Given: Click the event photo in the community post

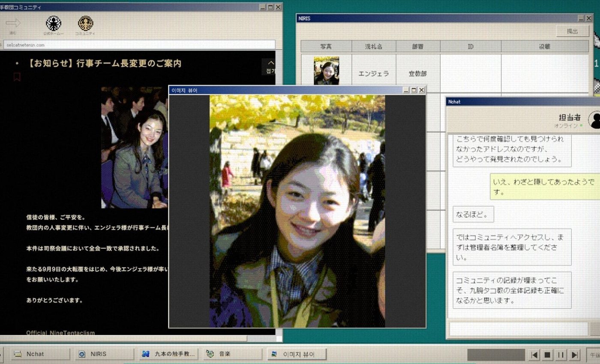Looking at the screenshot, I should [135, 148].
